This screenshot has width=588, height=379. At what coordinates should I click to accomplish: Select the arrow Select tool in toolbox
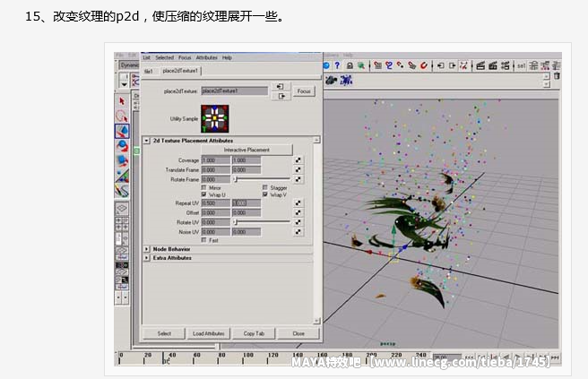coord(122,101)
